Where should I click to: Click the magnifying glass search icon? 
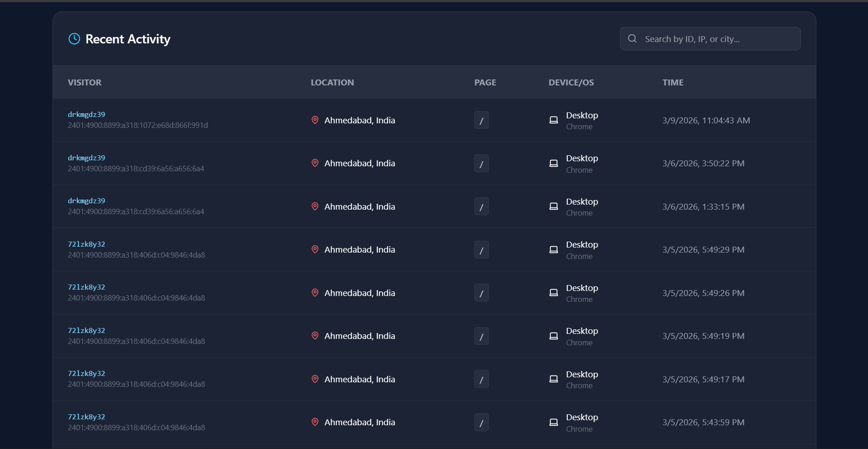pos(632,38)
